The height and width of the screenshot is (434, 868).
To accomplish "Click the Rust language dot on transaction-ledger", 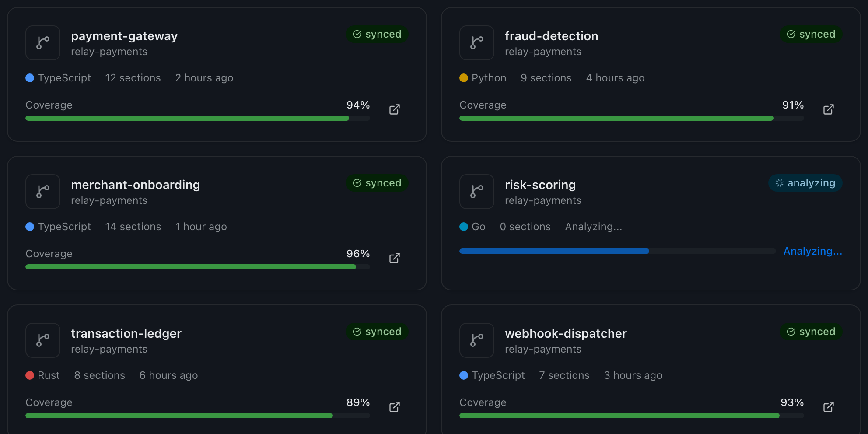I will pos(29,375).
